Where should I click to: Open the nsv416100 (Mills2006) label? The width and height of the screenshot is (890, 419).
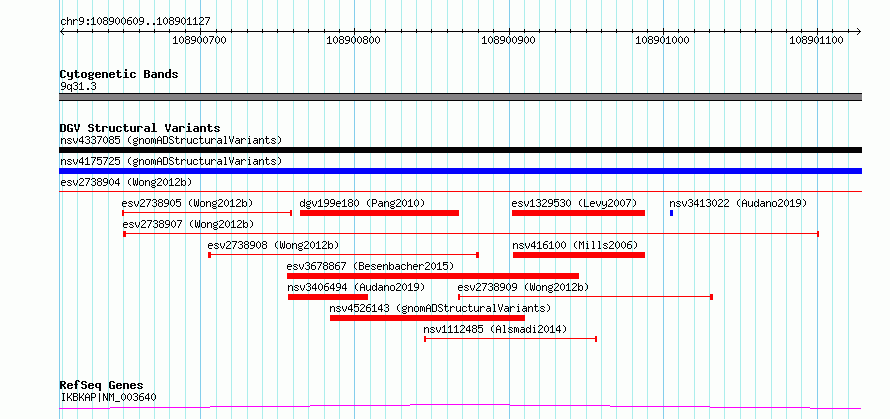click(576, 245)
